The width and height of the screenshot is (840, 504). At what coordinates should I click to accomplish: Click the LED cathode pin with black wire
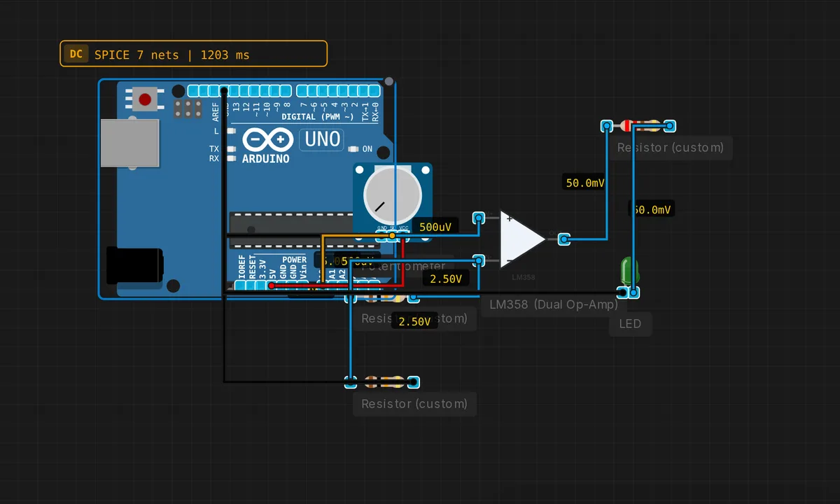[x=622, y=293]
